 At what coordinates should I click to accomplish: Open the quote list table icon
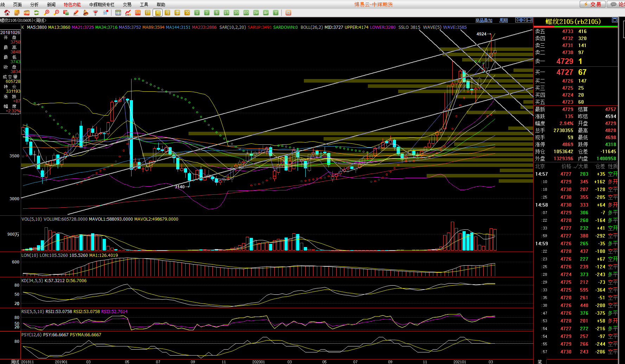[x=118, y=13]
